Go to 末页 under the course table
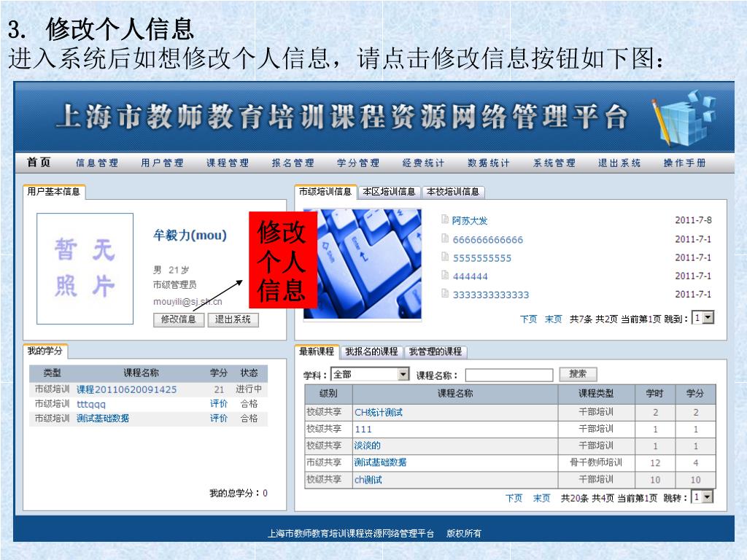The height and width of the screenshot is (560, 747). pyautogui.click(x=541, y=498)
